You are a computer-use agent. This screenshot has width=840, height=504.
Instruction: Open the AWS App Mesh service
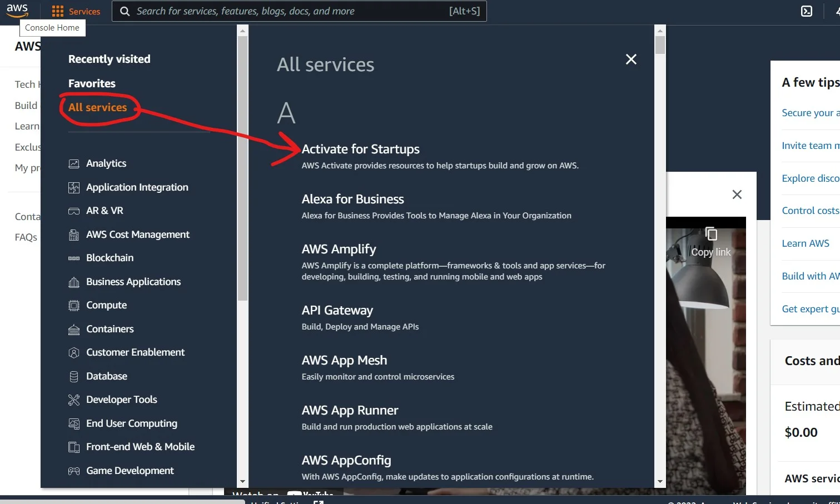(x=345, y=360)
